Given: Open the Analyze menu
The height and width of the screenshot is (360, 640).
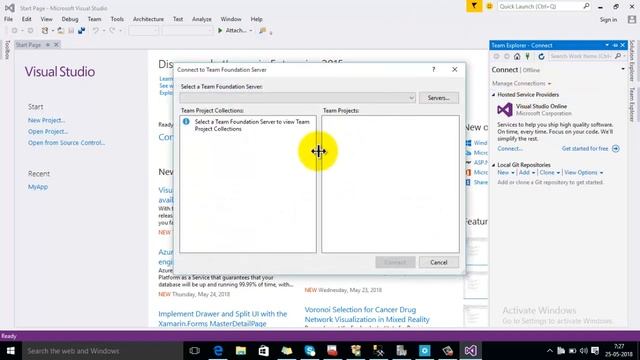Looking at the screenshot, I should coord(202,19).
